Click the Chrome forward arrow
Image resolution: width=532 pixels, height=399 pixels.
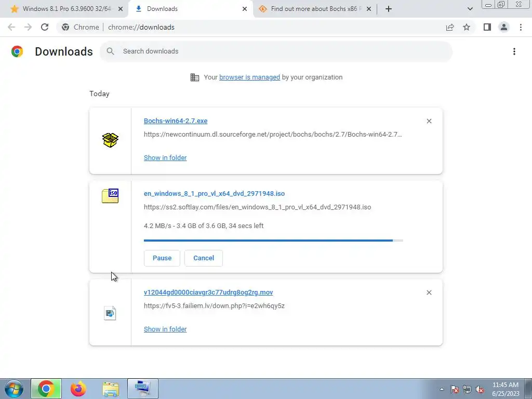click(28, 27)
